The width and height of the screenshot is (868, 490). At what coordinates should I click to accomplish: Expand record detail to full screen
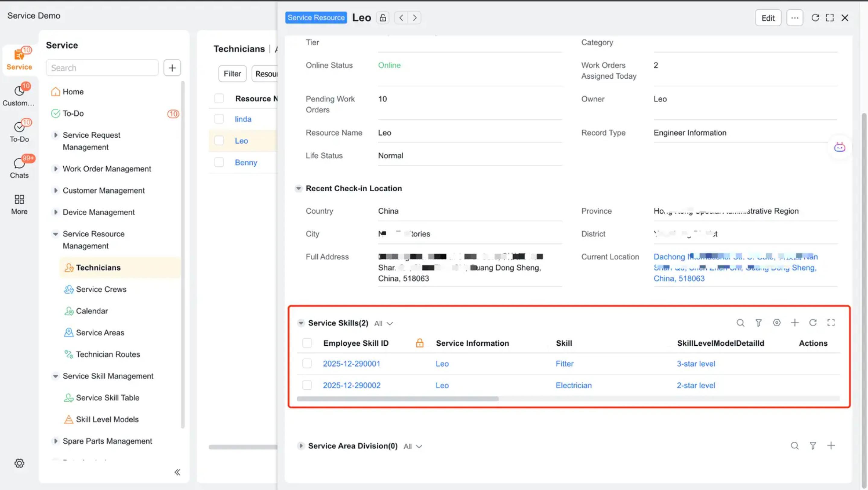pos(830,18)
